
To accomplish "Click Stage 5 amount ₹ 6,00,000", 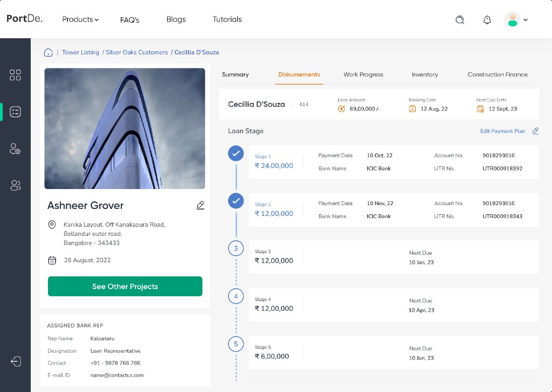I will point(272,356).
